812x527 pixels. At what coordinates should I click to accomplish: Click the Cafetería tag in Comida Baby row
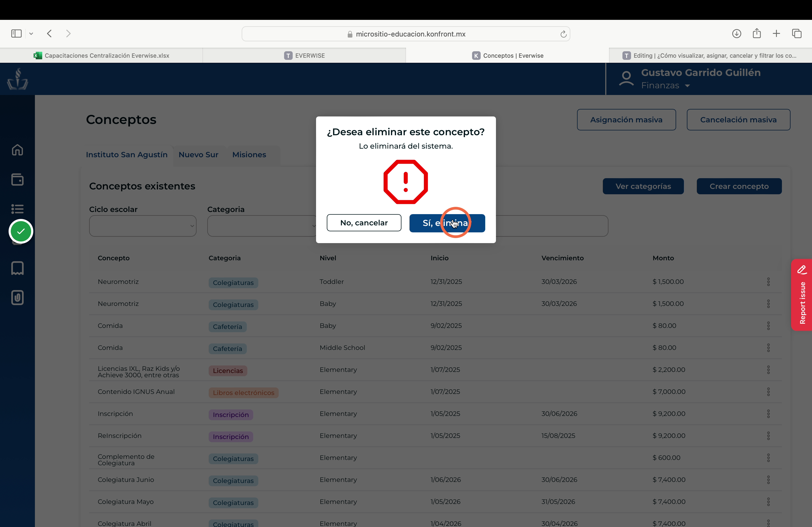point(227,327)
